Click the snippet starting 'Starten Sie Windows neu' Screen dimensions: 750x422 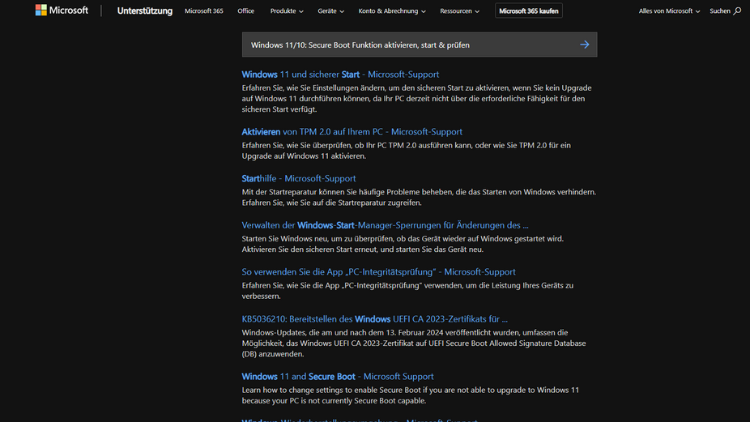coord(402,244)
